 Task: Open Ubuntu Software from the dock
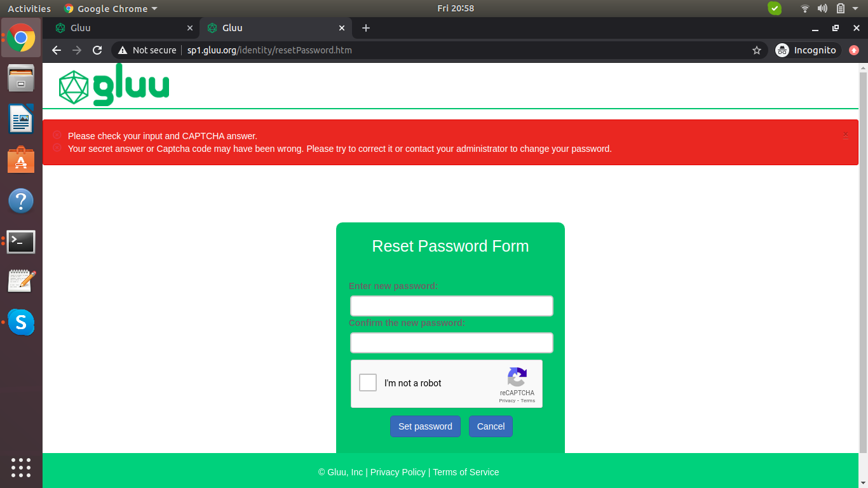coord(21,161)
